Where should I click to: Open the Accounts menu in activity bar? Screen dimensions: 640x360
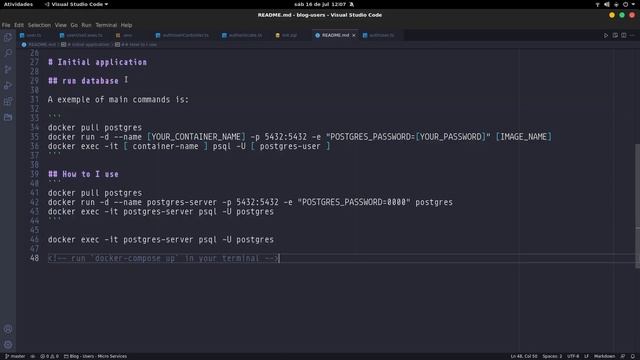pos(8,329)
